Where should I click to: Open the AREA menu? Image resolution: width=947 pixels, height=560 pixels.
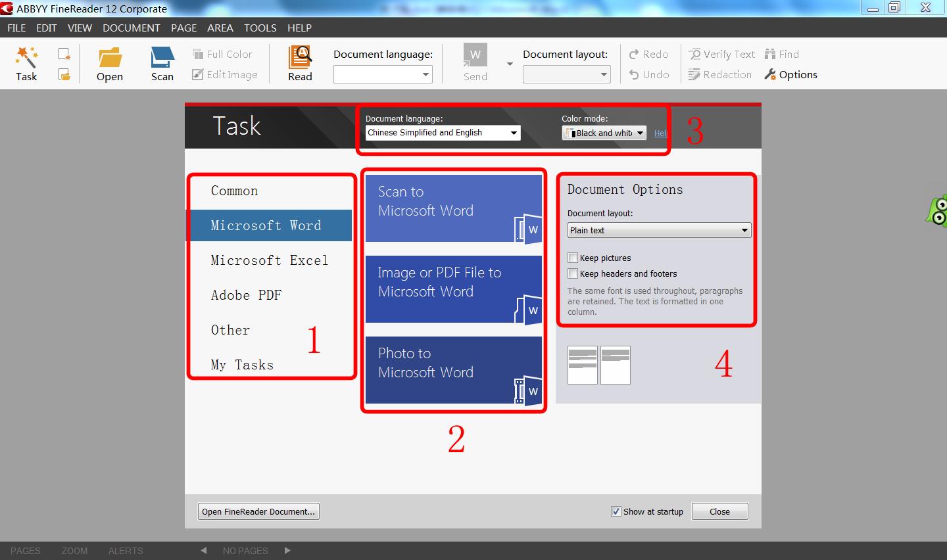220,28
